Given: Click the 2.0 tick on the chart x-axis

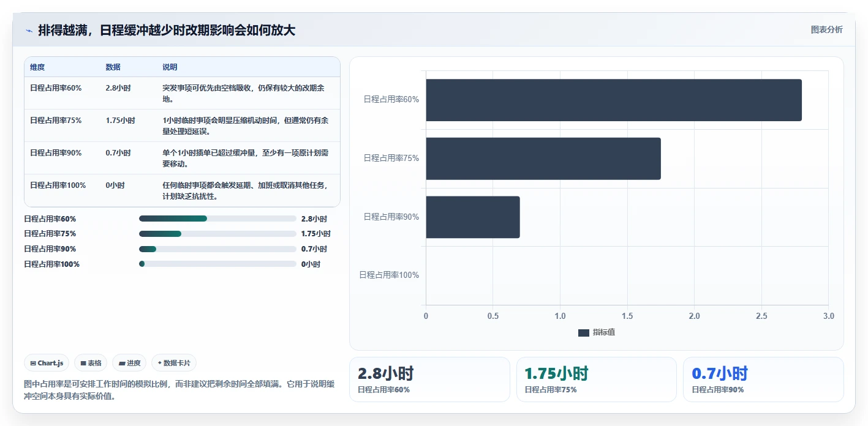Looking at the screenshot, I should [694, 316].
